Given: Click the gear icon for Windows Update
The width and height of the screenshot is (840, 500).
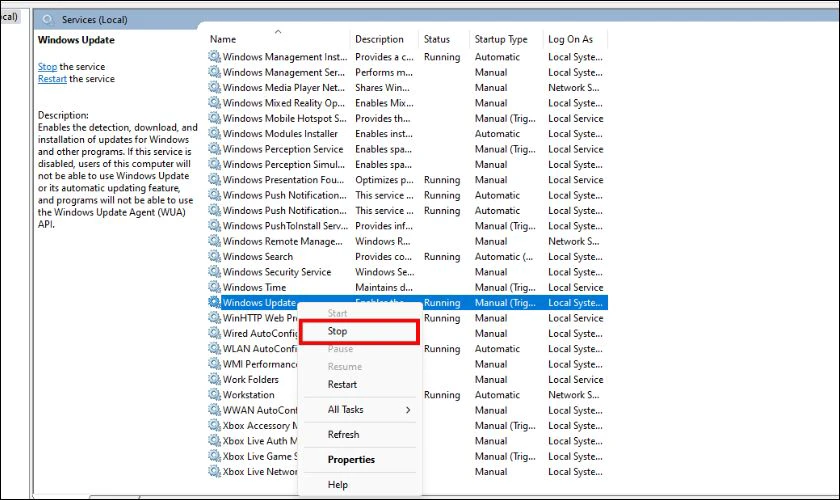Looking at the screenshot, I should 214,302.
